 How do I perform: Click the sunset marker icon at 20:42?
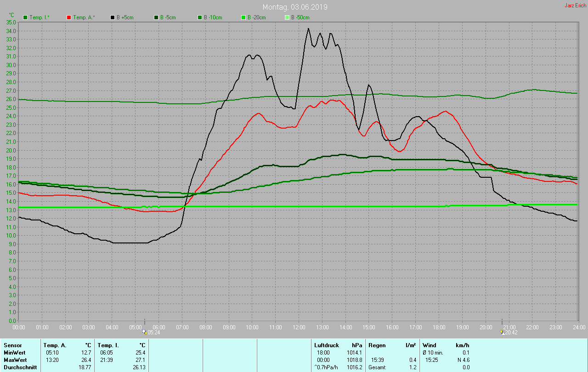point(503,332)
